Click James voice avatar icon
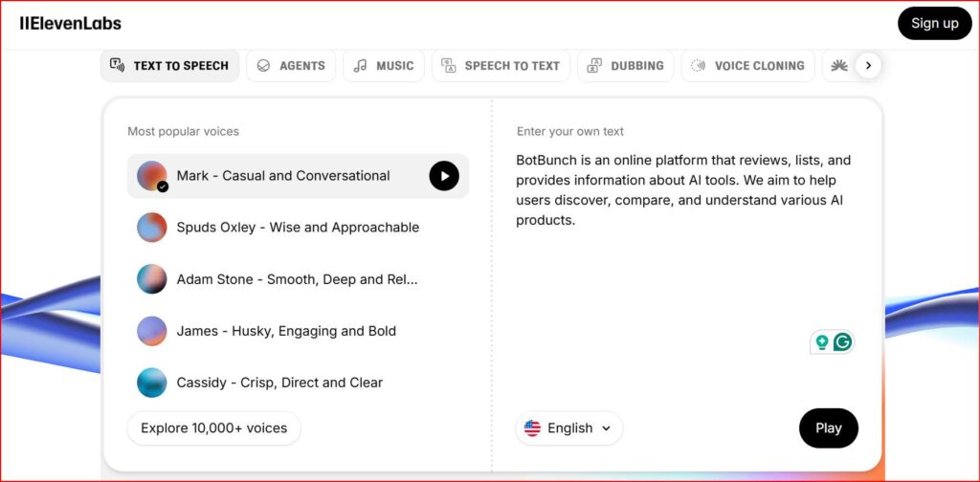Viewport: 980px width, 482px height. pos(152,331)
